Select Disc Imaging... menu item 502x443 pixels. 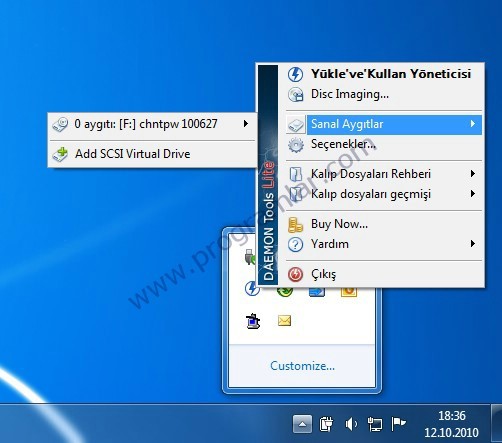[x=384, y=94]
